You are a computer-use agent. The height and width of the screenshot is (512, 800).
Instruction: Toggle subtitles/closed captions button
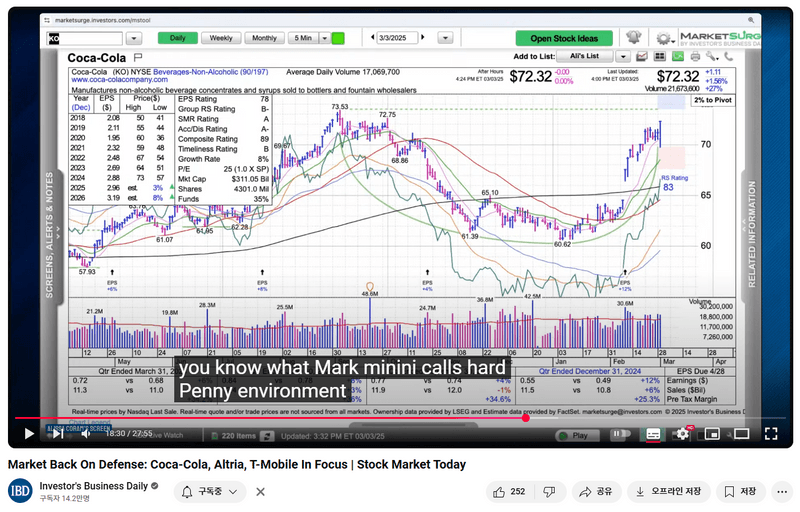653,434
